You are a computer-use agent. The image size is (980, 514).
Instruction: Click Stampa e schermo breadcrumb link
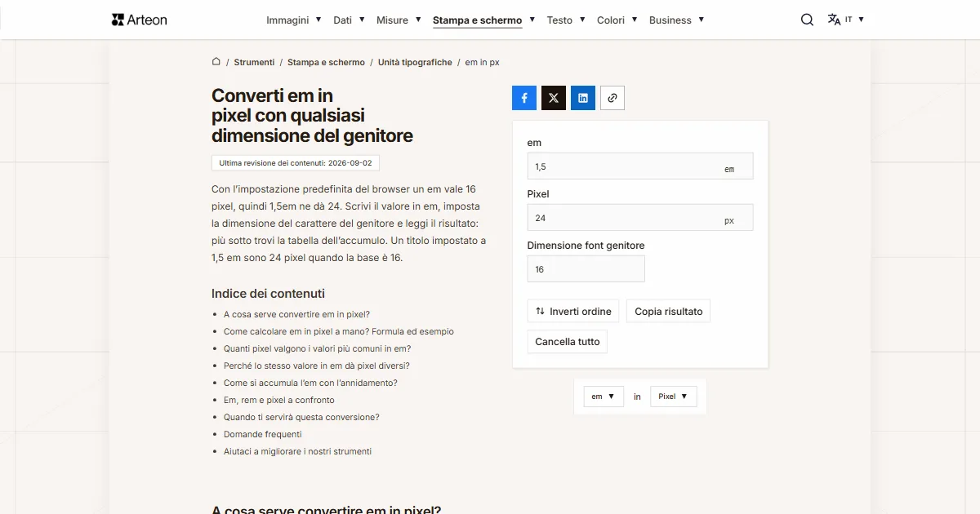[x=326, y=62]
